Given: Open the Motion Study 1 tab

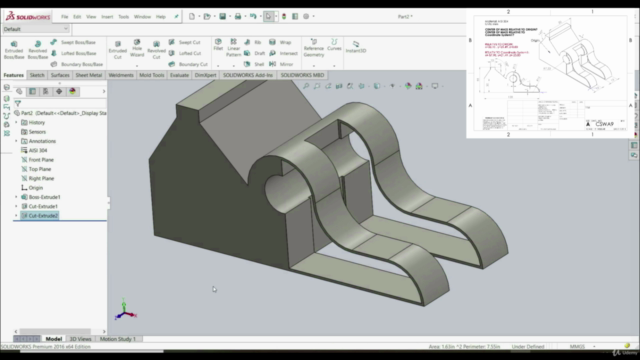Looking at the screenshot, I should pos(118,339).
